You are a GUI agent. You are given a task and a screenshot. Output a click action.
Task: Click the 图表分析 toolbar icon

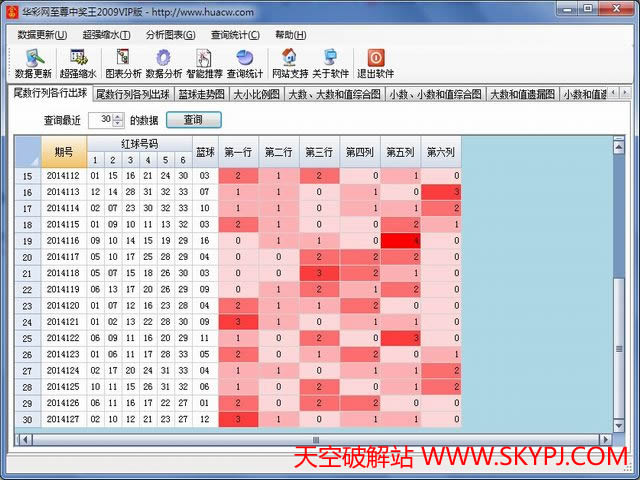(122, 64)
